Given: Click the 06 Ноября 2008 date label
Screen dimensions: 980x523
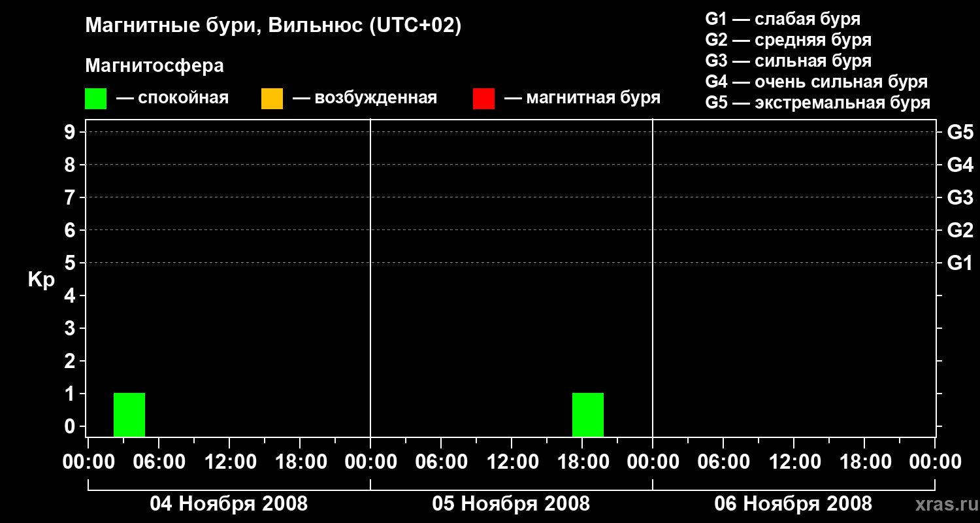Looking at the screenshot, I should pos(793,503).
